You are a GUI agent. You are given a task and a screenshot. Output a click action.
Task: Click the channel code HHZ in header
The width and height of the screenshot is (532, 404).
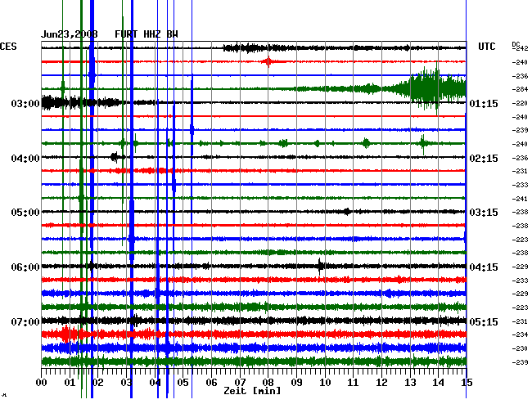click(152, 34)
